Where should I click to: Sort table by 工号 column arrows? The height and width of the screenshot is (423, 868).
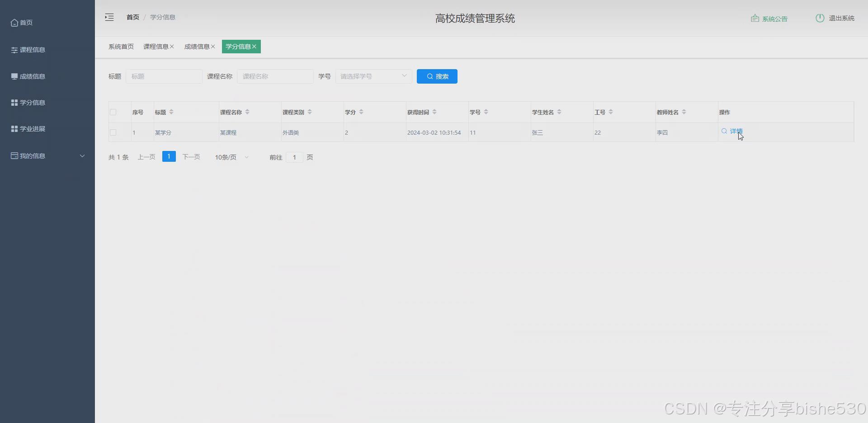(x=611, y=112)
